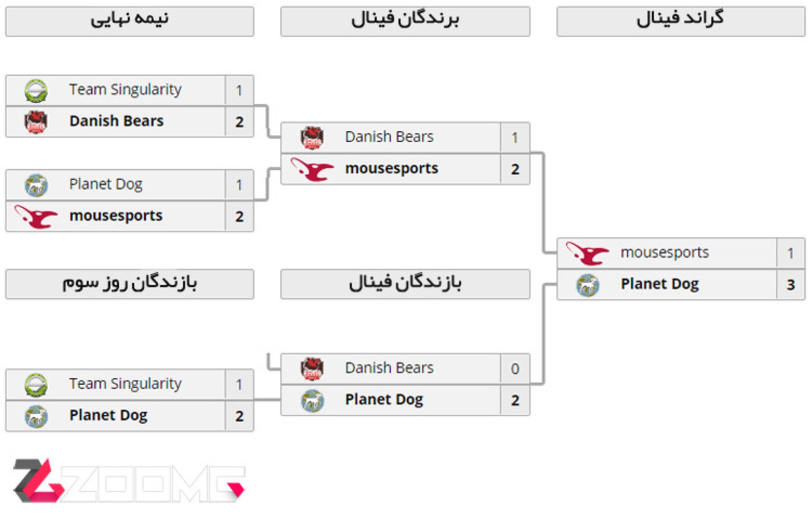Click Planet Dog logo in grand final
Viewport: 812px width, 518px height.
588,285
